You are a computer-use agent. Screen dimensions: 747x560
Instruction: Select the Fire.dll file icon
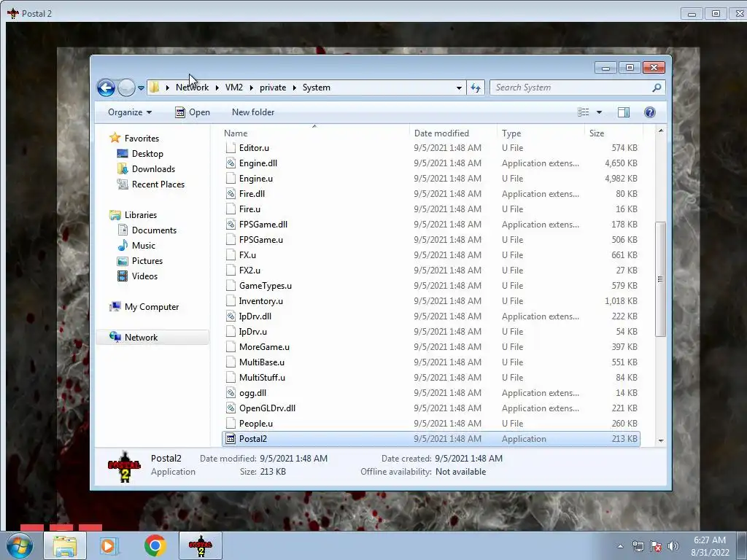click(231, 194)
